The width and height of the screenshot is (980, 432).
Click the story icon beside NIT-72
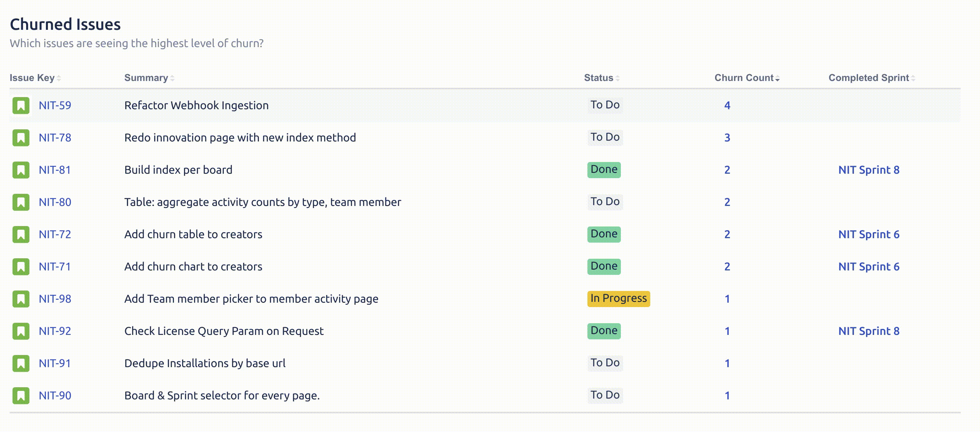coord(21,235)
